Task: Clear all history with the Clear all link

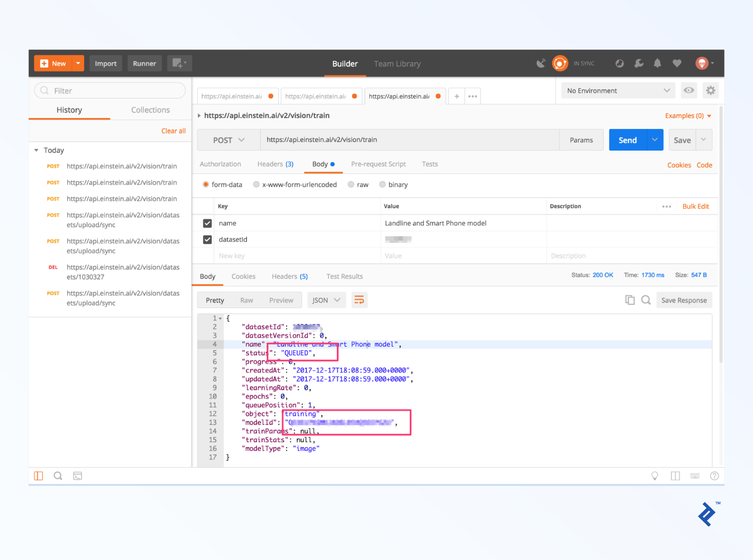Action: (x=173, y=130)
